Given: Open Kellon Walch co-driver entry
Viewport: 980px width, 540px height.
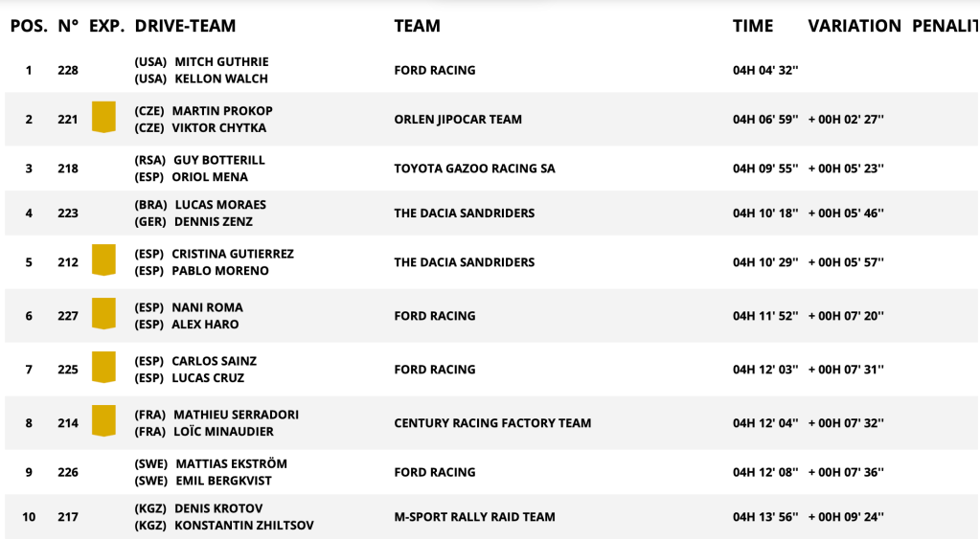Looking at the screenshot, I should [x=221, y=79].
